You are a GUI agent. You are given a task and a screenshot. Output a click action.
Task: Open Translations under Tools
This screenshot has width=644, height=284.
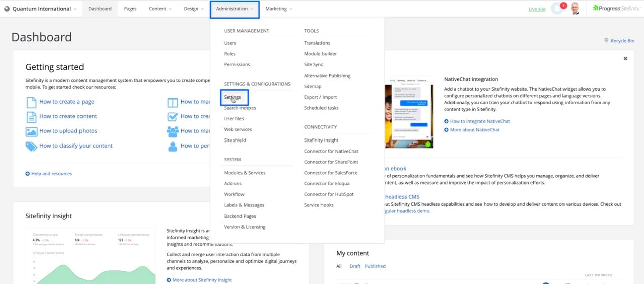click(317, 43)
